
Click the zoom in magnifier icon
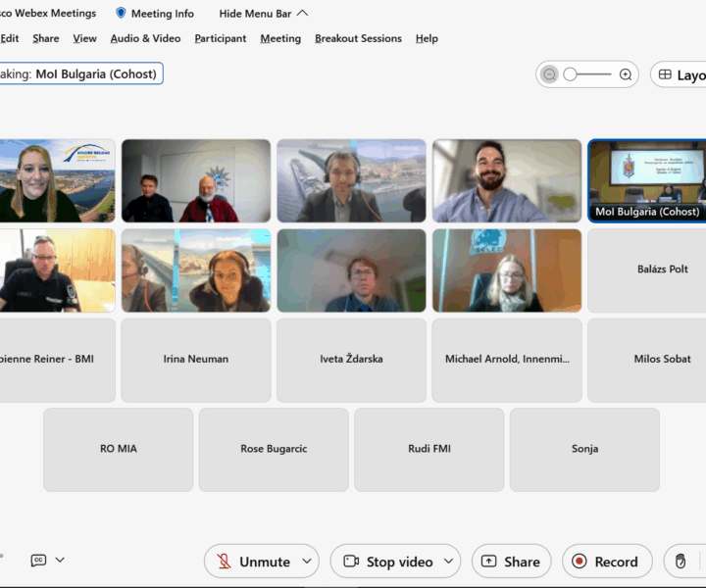(x=626, y=74)
